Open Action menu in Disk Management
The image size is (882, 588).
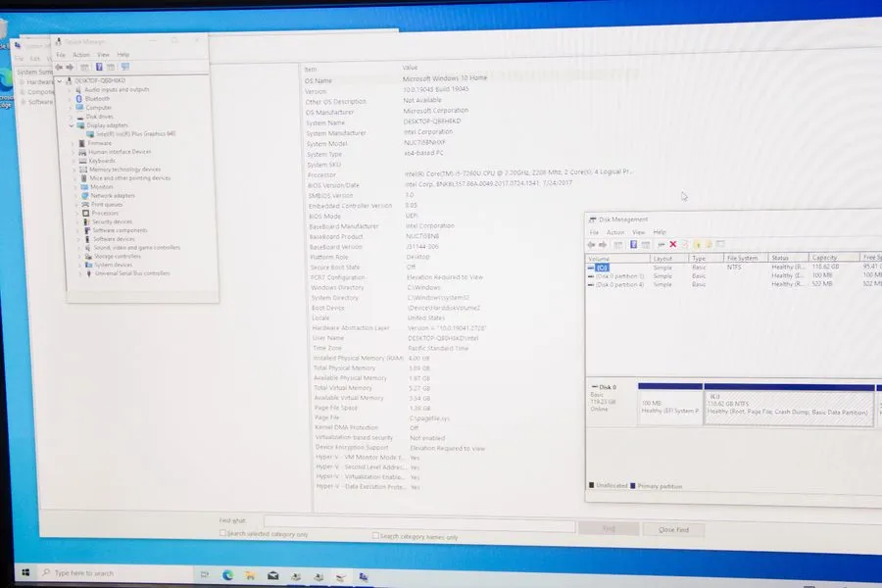[615, 232]
